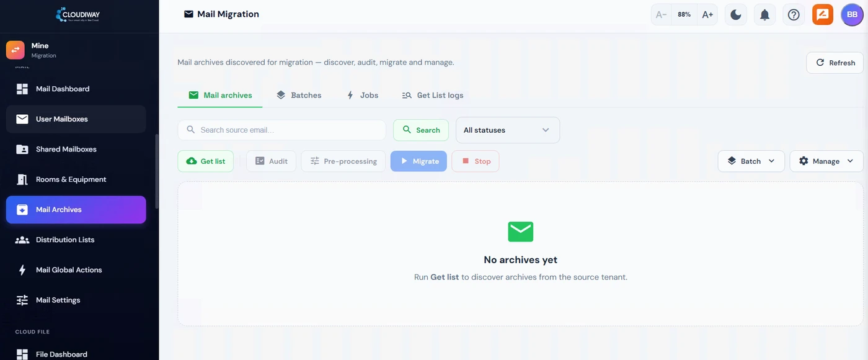The width and height of the screenshot is (868, 360).
Task: Toggle dark mode moon icon
Action: click(736, 14)
